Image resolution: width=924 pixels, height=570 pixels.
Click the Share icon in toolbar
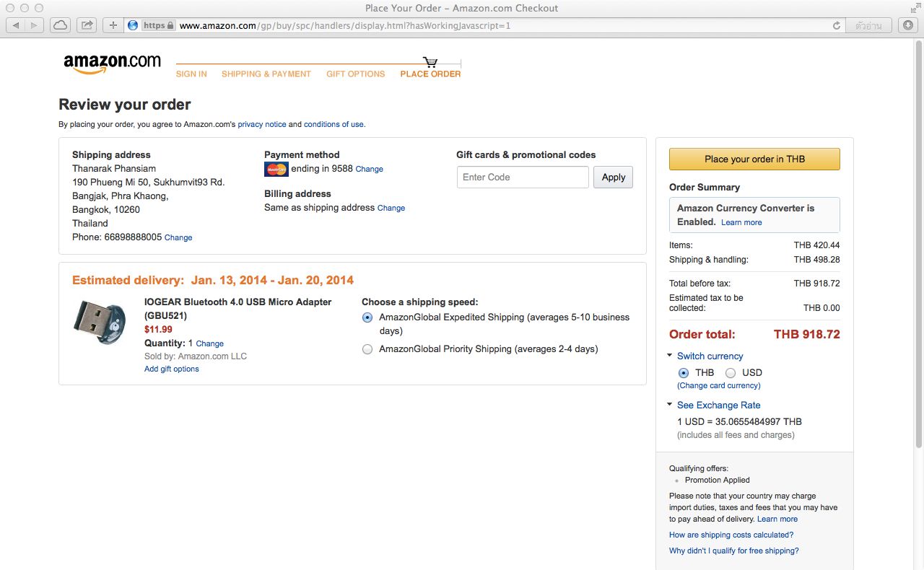click(x=87, y=25)
